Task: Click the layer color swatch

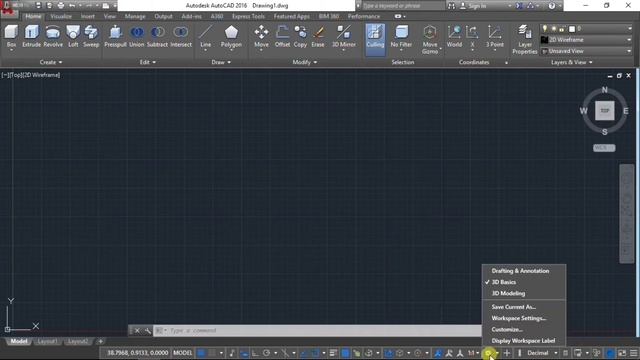Action: 572,29
